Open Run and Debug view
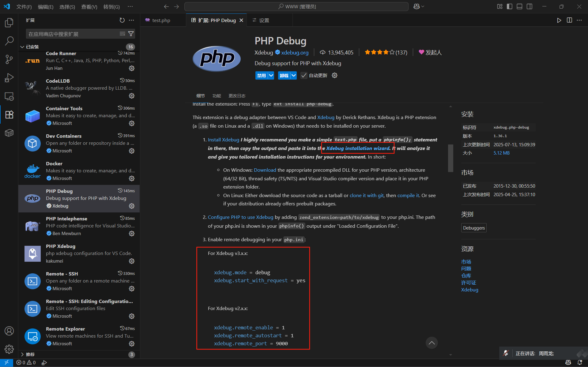The image size is (588, 367). [9, 78]
